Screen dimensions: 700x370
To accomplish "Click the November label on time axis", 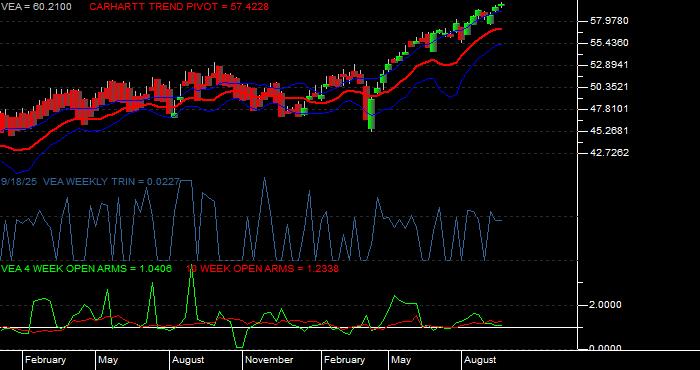I will pos(269,360).
